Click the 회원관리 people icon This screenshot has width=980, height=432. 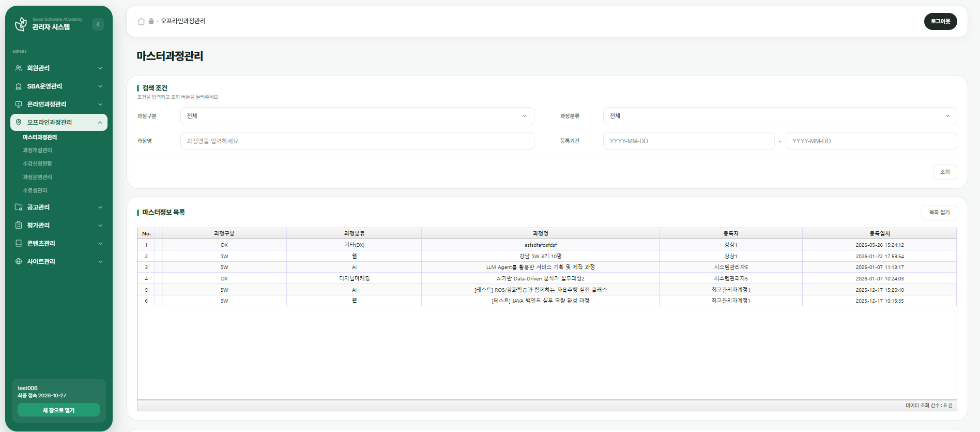click(x=19, y=68)
